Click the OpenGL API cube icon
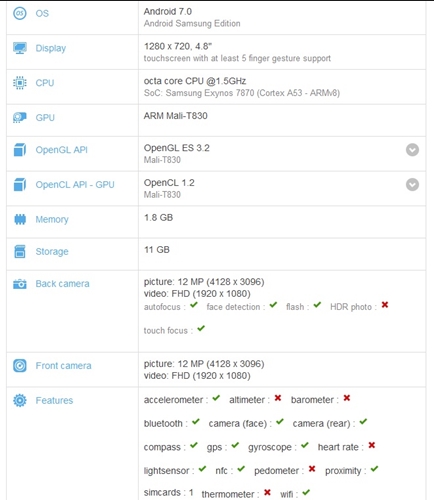 (x=20, y=150)
